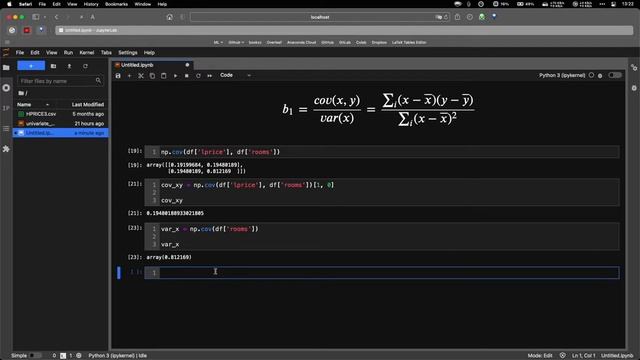Restart kernel and run all cells
The image size is (640, 360).
point(209,76)
